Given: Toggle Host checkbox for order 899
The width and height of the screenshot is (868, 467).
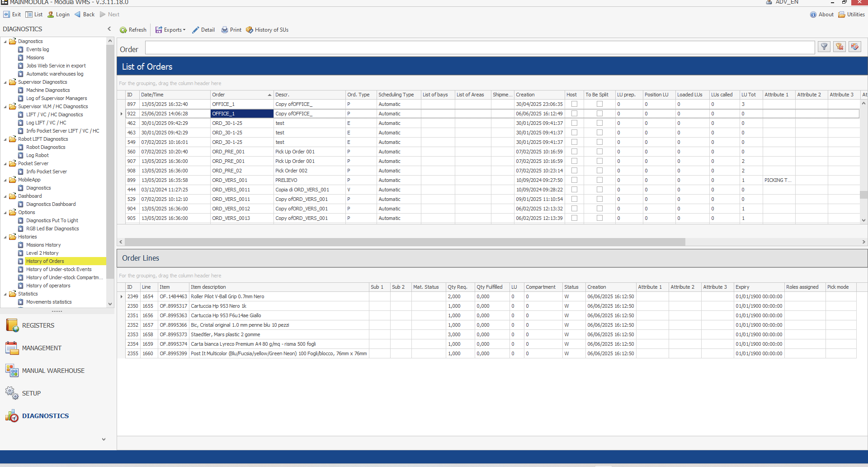Looking at the screenshot, I should point(574,180).
